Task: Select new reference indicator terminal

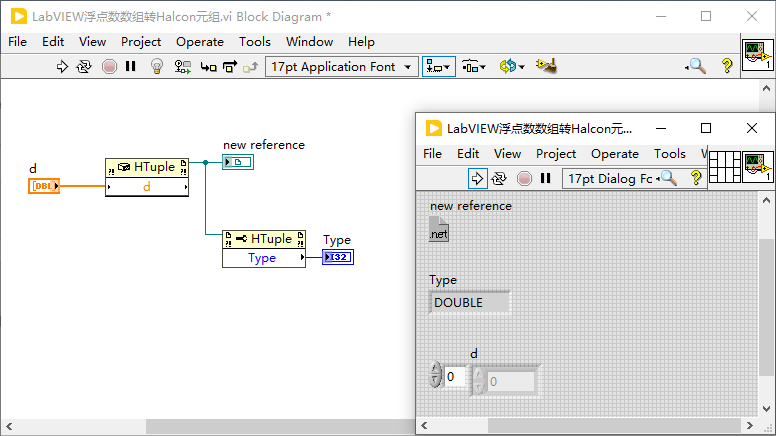Action: pos(238,162)
